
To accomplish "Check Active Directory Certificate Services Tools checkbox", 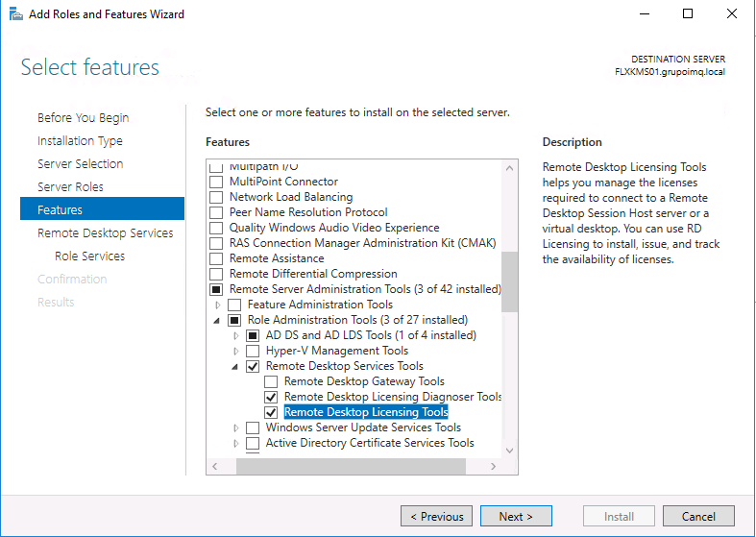I will pos(253,444).
